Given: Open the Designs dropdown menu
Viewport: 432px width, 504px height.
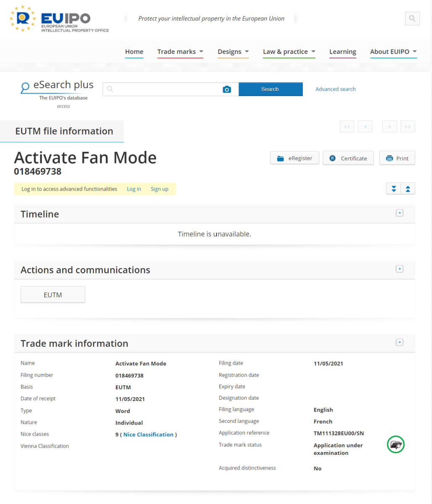Looking at the screenshot, I should [x=233, y=52].
